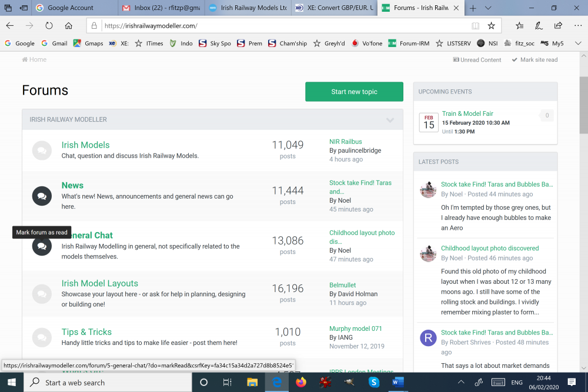Click the address bar URL field

282,26
